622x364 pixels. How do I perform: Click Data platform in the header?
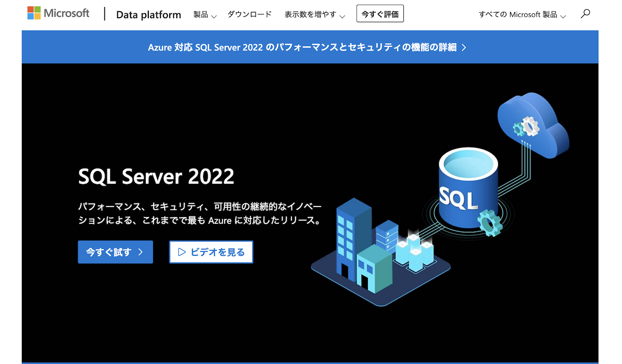click(x=148, y=14)
